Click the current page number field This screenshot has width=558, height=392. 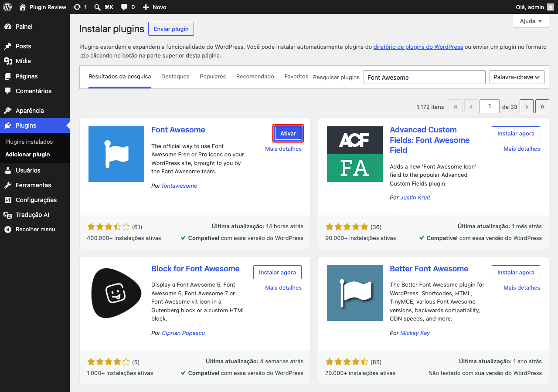coord(490,106)
